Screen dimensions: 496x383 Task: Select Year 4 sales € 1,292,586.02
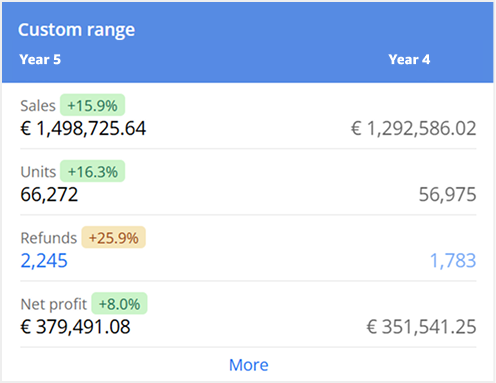413,129
